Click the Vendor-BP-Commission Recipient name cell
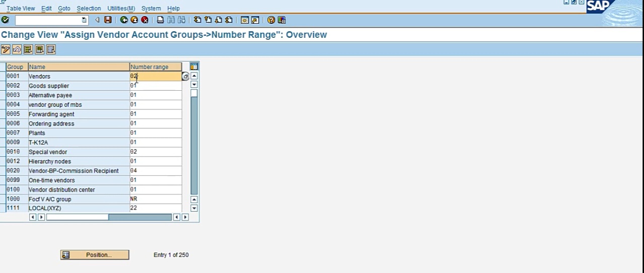Viewport: 644px width, 273px height. pos(79,171)
